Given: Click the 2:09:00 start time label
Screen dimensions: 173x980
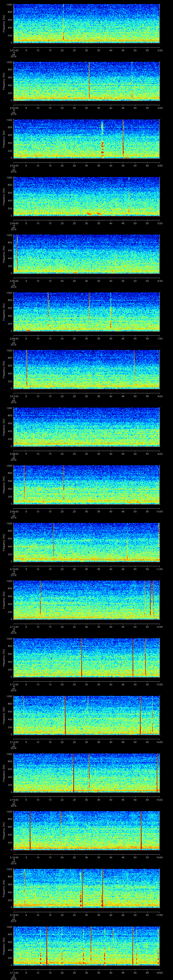Looking at the screenshot, I should click(14, 511).
